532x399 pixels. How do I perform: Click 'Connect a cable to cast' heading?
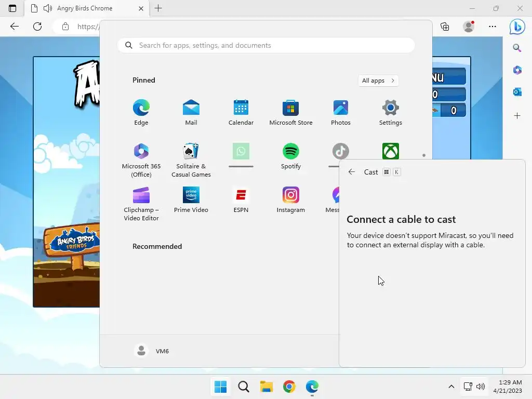(x=401, y=220)
